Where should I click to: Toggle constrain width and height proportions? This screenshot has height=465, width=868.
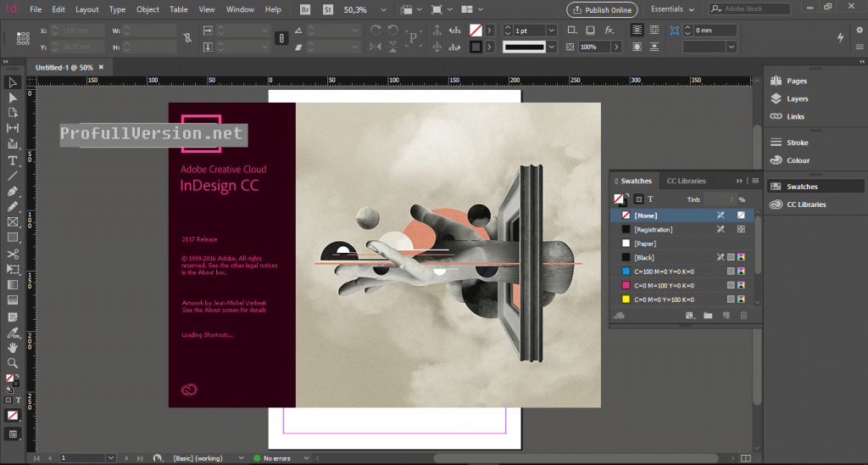pos(187,38)
